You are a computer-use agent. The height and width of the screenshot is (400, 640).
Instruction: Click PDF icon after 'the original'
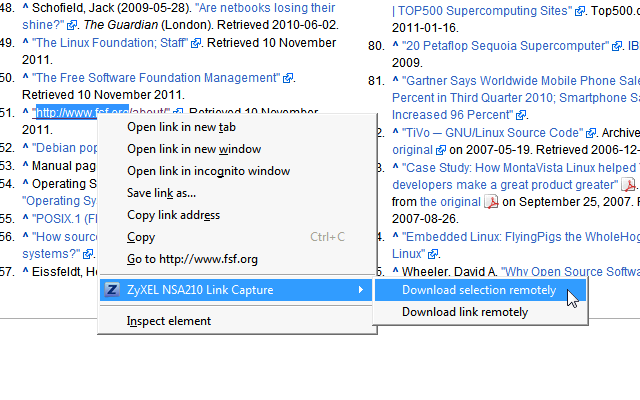[x=491, y=202]
